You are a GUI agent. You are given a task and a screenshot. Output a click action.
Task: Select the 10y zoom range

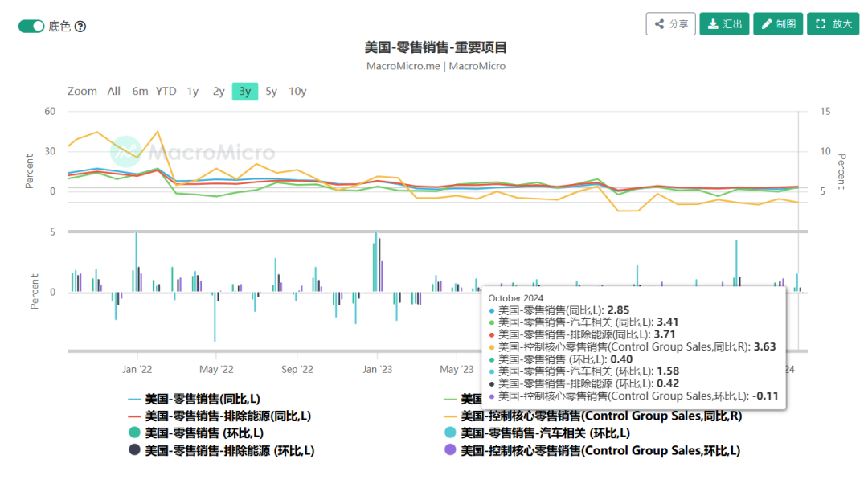click(x=297, y=92)
